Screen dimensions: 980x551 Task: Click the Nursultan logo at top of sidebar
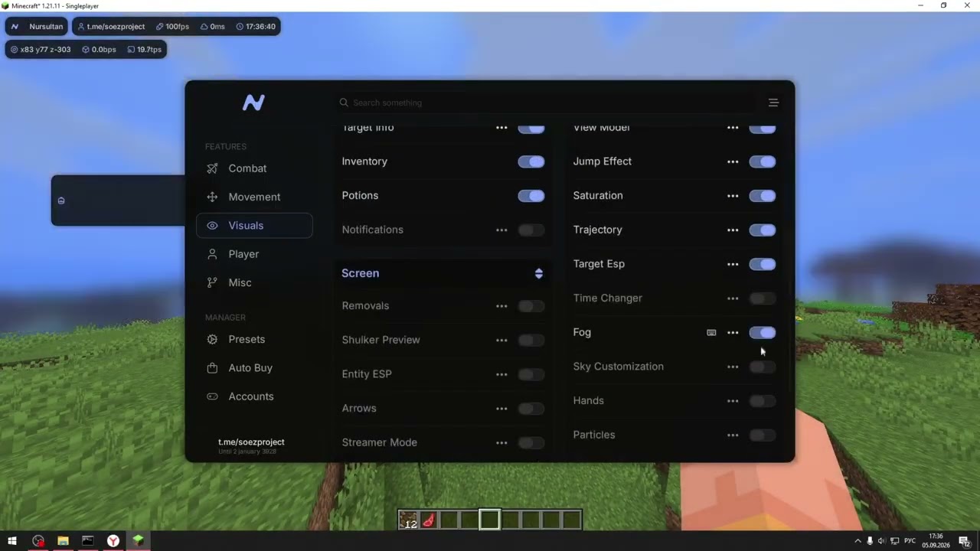coord(253,103)
